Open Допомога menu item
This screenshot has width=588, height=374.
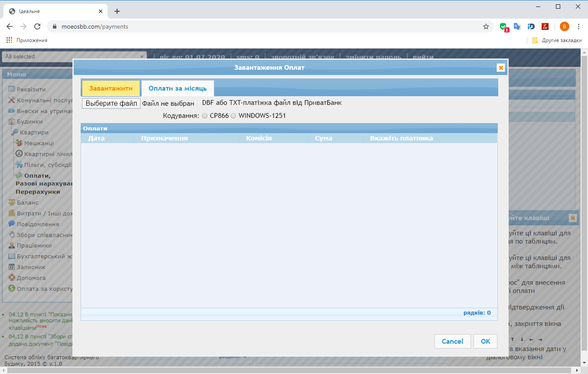point(31,278)
